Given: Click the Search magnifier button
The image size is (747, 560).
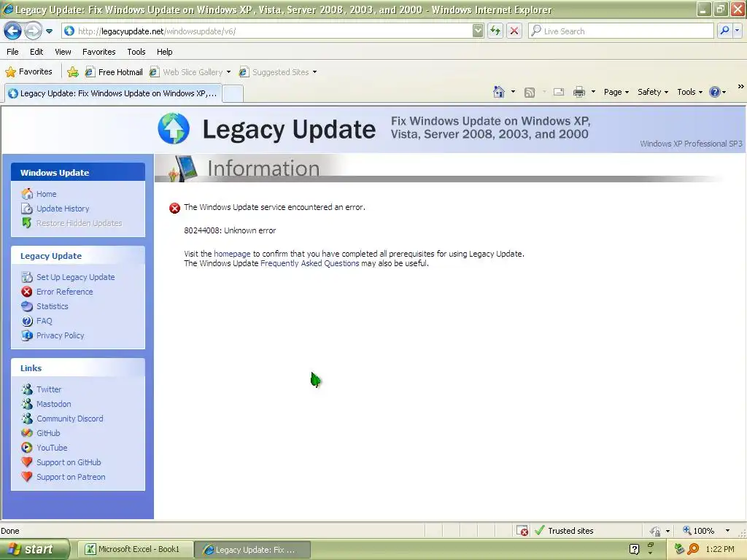Looking at the screenshot, I should (x=724, y=31).
